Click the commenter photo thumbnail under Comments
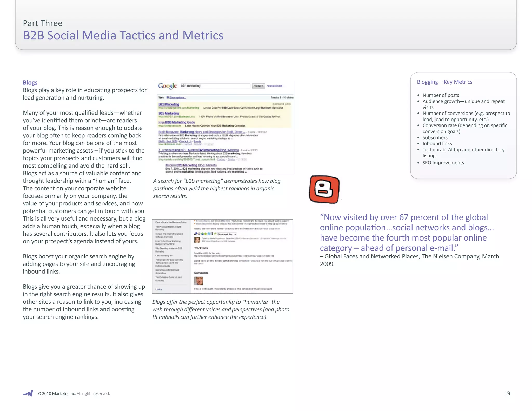Image resolution: width=532 pixels, height=411 pixels. click(198, 281)
